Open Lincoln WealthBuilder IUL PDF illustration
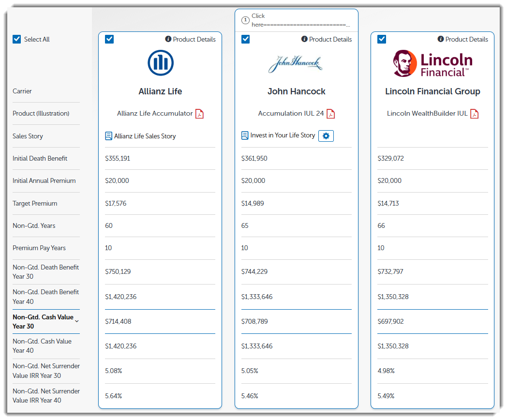The height and width of the screenshot is (420, 507). [x=474, y=114]
